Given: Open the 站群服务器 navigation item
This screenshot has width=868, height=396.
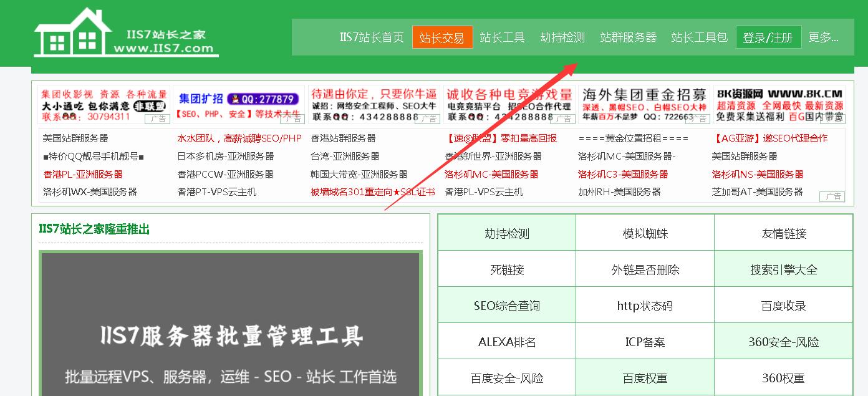Looking at the screenshot, I should 628,37.
